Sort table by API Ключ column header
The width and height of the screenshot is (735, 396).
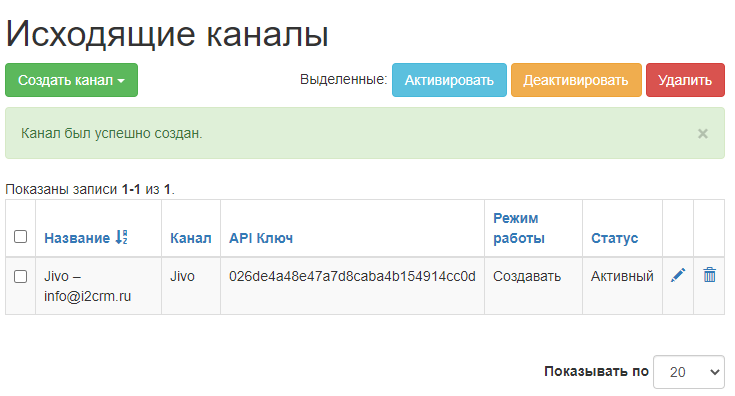click(x=261, y=238)
